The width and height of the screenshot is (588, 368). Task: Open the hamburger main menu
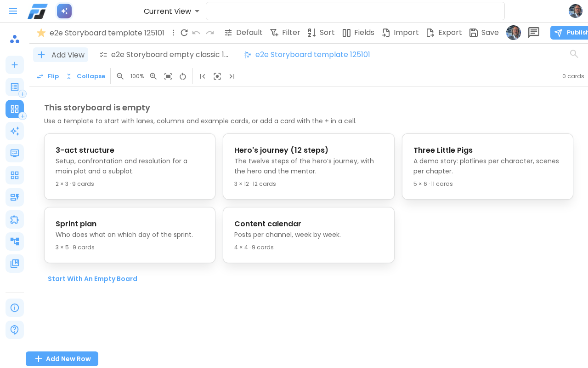[13, 11]
